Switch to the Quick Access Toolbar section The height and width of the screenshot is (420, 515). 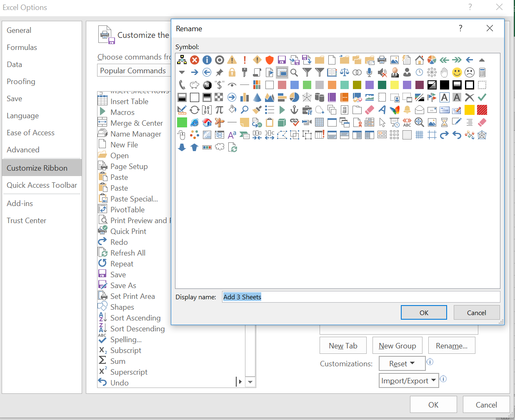coord(42,186)
